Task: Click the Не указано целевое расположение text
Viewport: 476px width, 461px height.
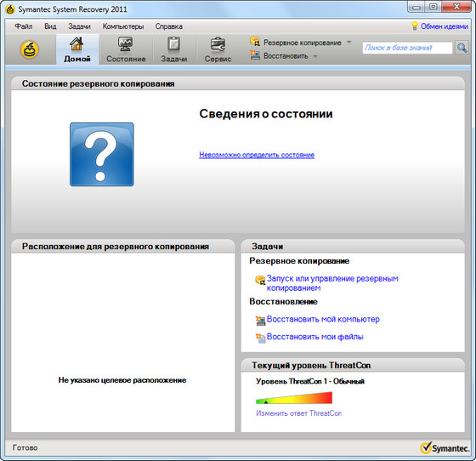Action: pos(122,380)
